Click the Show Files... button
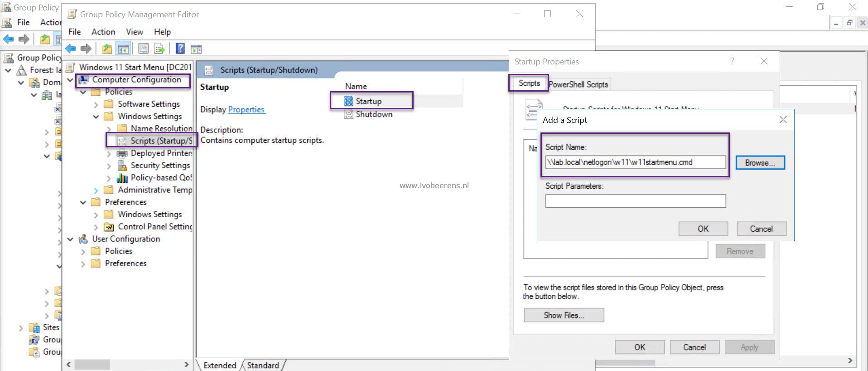This screenshot has width=868, height=371. pos(564,315)
